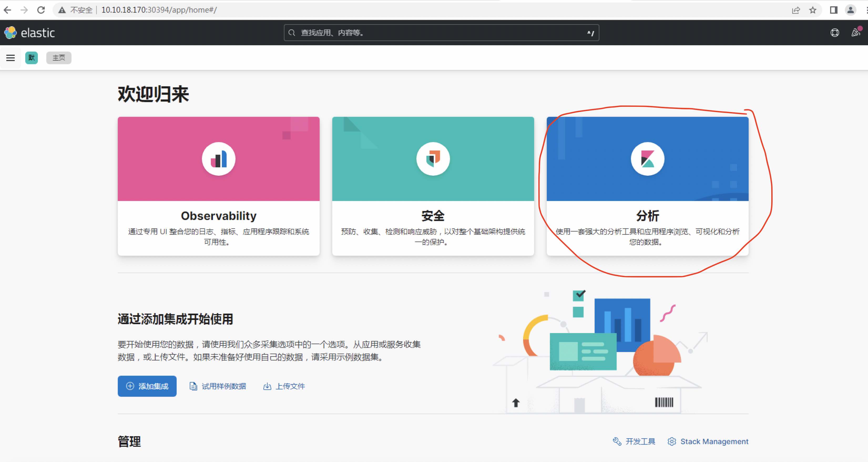
Task: Select the Kibana icon on the 分析 card
Action: pos(647,158)
